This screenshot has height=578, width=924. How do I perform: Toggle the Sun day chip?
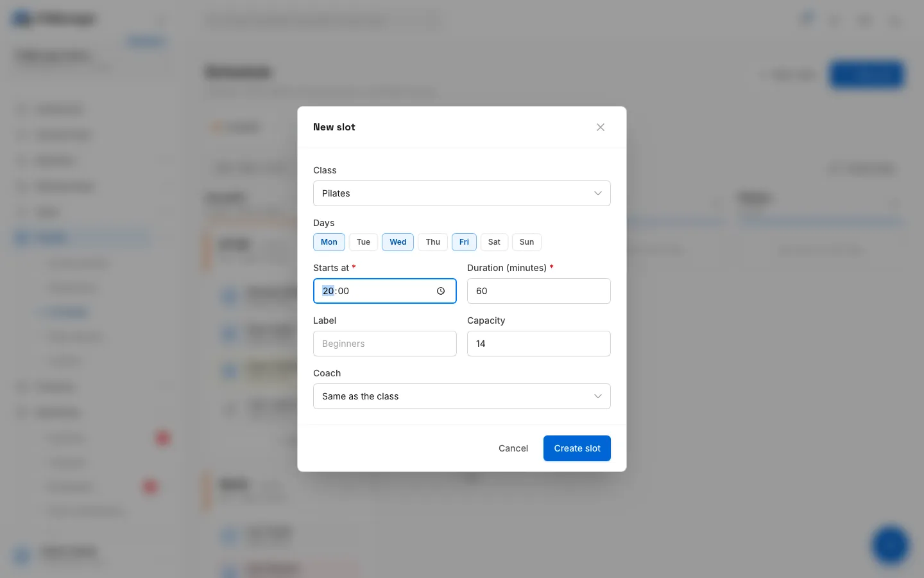pos(527,242)
